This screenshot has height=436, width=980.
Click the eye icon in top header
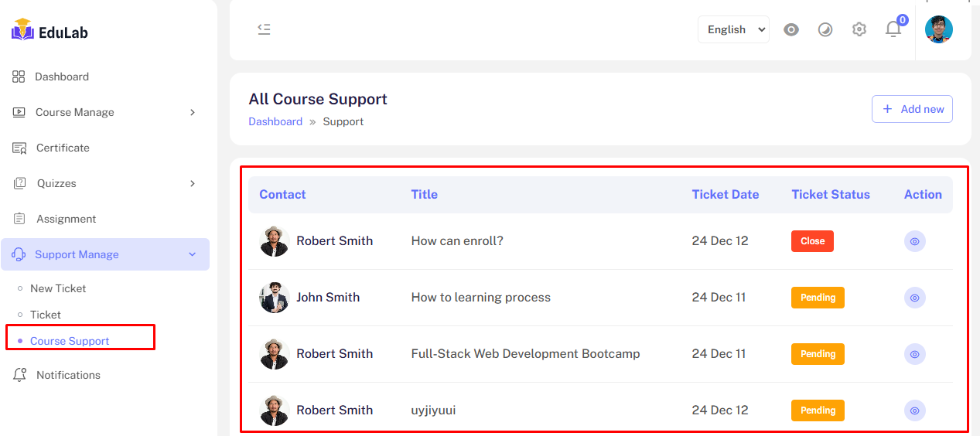pos(790,29)
